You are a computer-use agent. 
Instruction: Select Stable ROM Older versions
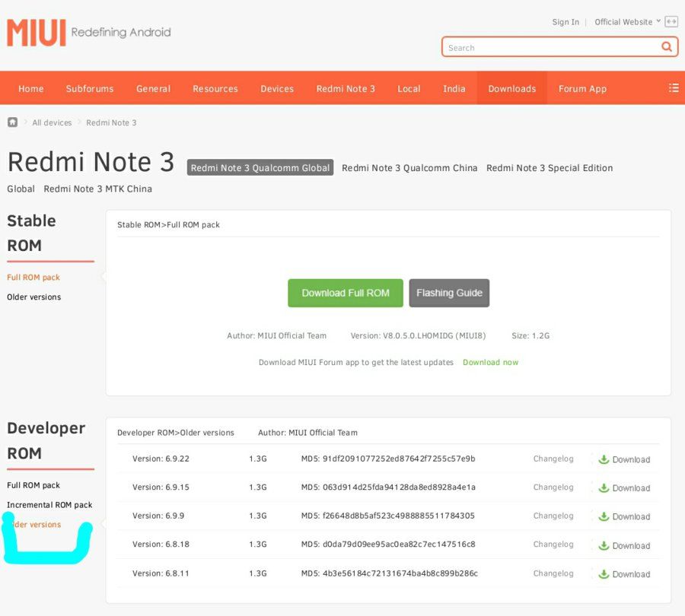pos(33,297)
